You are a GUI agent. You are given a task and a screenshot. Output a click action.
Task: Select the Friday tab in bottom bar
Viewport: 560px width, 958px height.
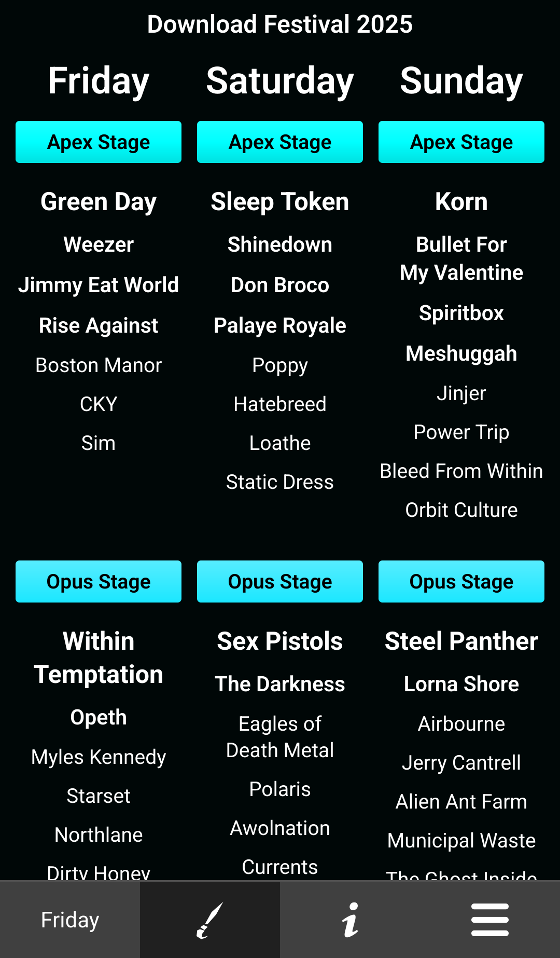coord(70,920)
